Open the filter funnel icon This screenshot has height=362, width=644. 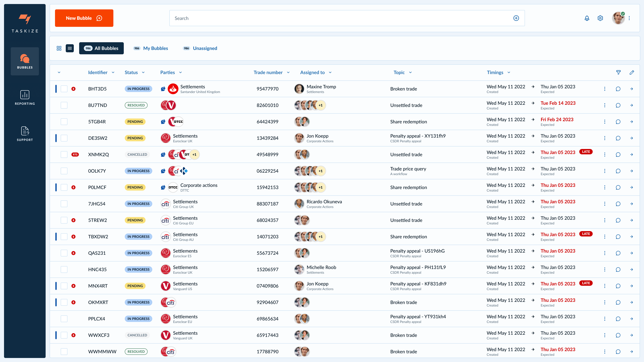(x=618, y=72)
